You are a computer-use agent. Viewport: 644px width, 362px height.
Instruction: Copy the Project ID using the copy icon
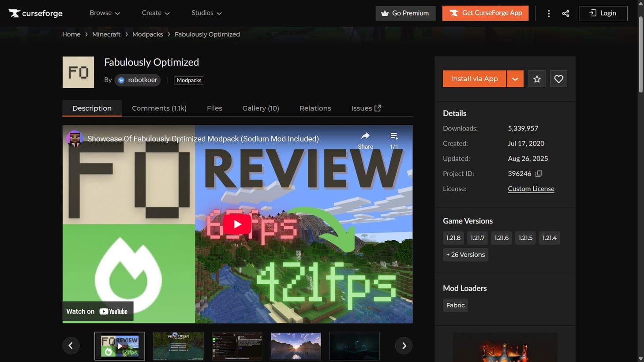(x=539, y=173)
